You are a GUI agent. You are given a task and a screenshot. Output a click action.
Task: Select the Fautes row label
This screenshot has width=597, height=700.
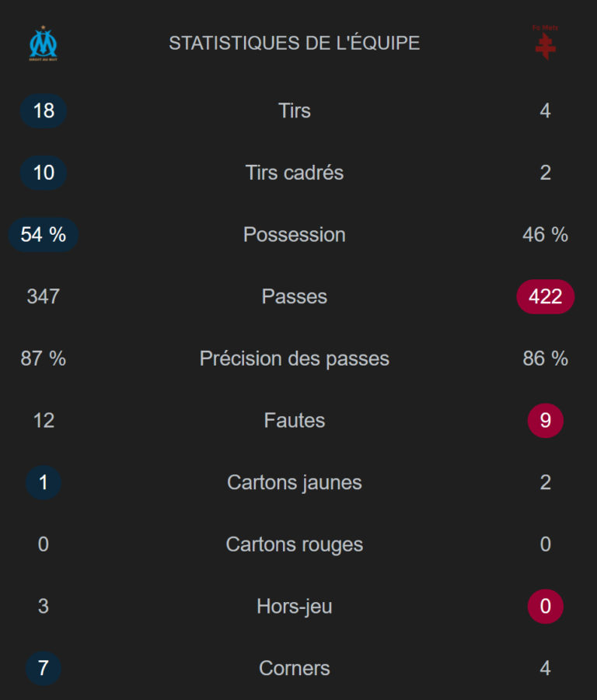[x=295, y=421]
